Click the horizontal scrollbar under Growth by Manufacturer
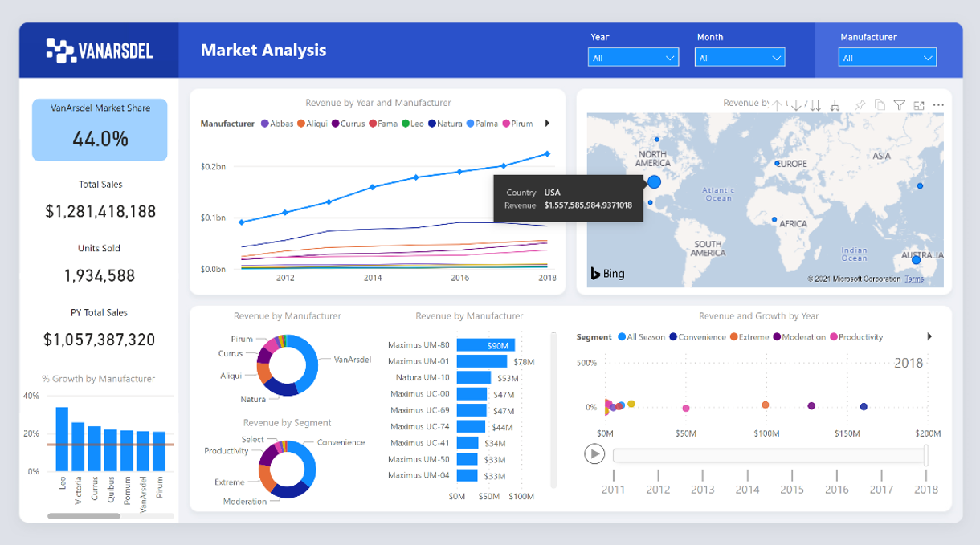The height and width of the screenshot is (545, 980). tap(84, 516)
